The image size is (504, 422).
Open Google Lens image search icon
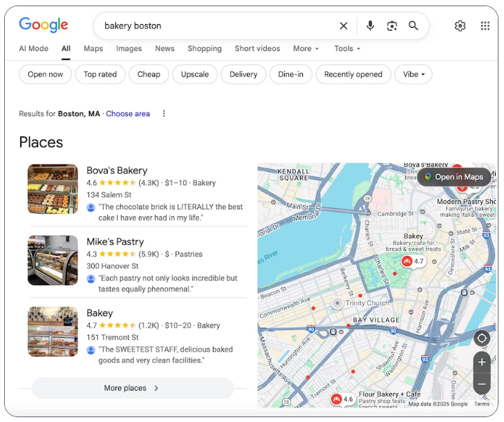pyautogui.click(x=392, y=26)
